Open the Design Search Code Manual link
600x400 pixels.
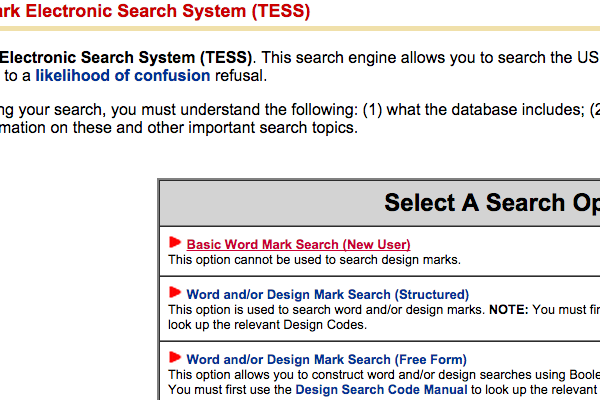pyautogui.click(x=382, y=389)
